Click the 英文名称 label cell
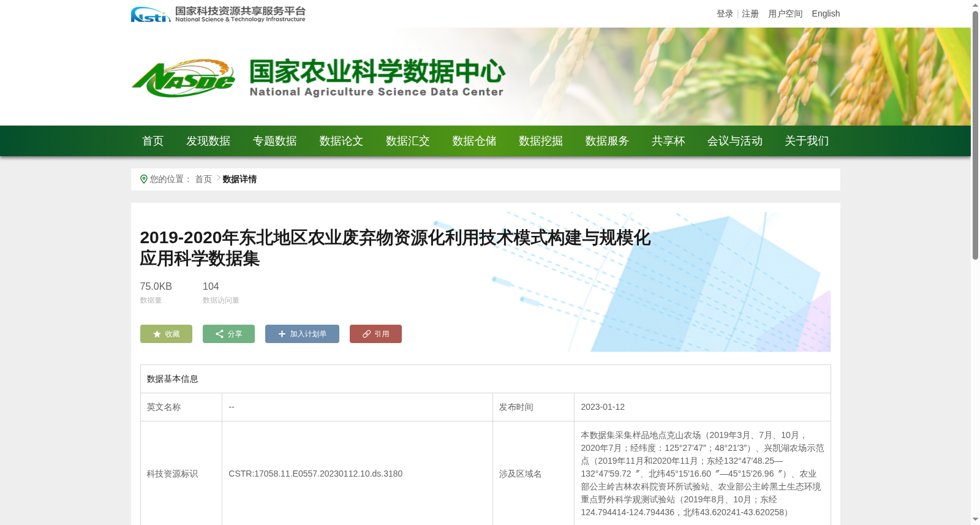Viewport: 980px width, 525px height. (181, 407)
